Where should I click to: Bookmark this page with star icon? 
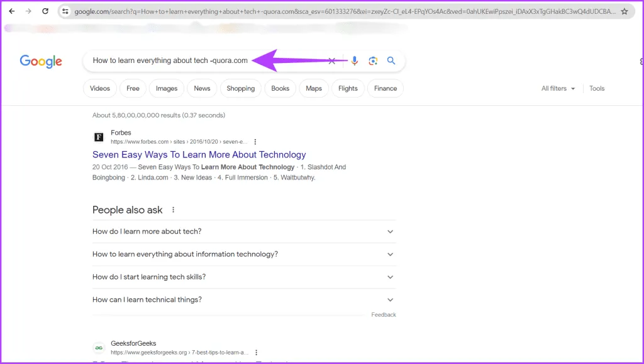pos(624,11)
